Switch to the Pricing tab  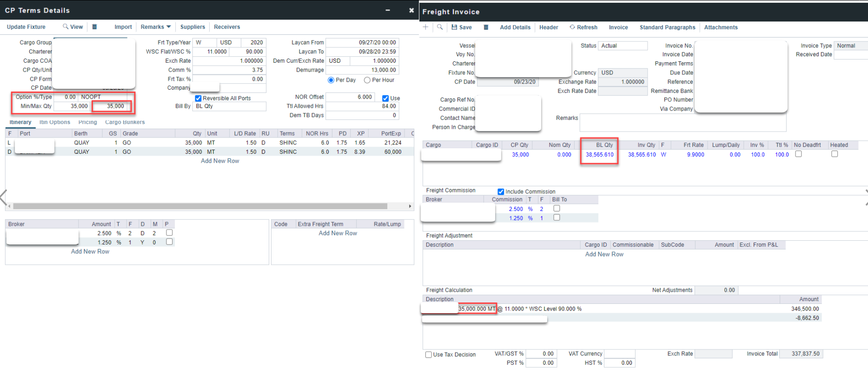[87, 122]
